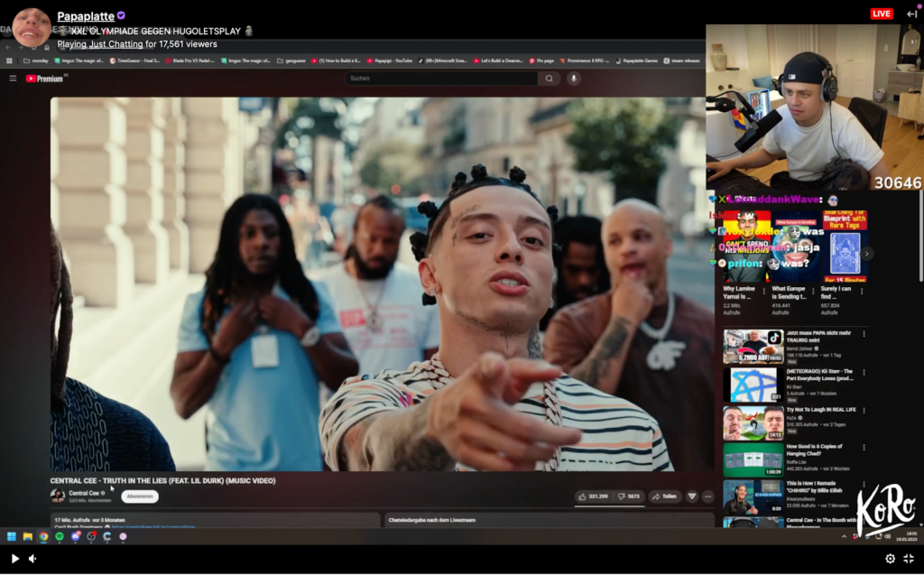924x585 pixels.
Task: Open the 'Blade Pro V3 Padel' bookmark
Action: coord(189,60)
